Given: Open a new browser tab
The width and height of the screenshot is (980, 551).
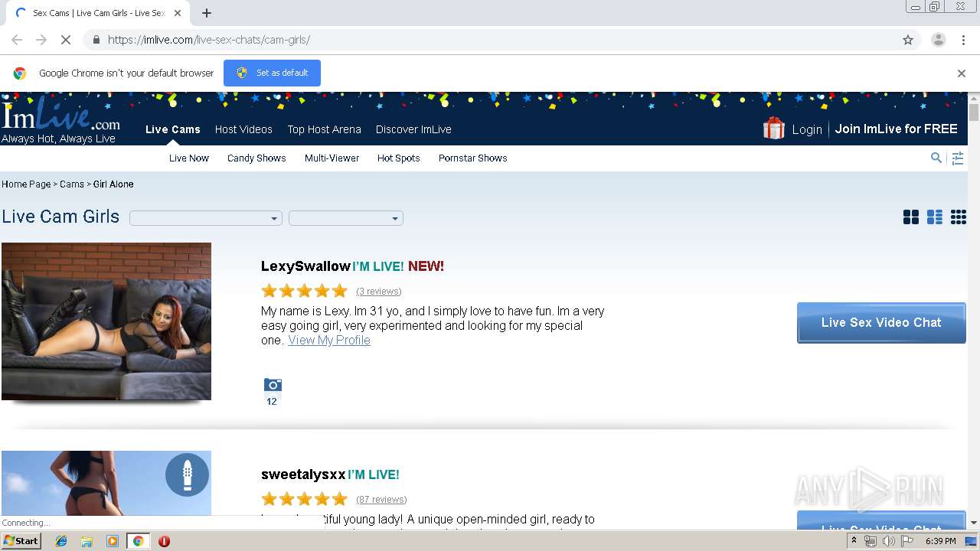Looking at the screenshot, I should [207, 13].
